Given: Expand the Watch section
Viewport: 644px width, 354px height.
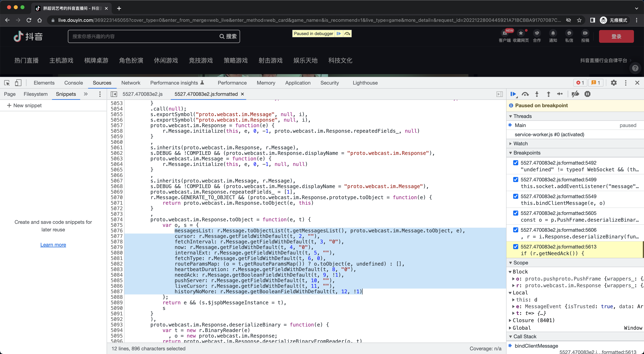Looking at the screenshot, I should pos(511,144).
